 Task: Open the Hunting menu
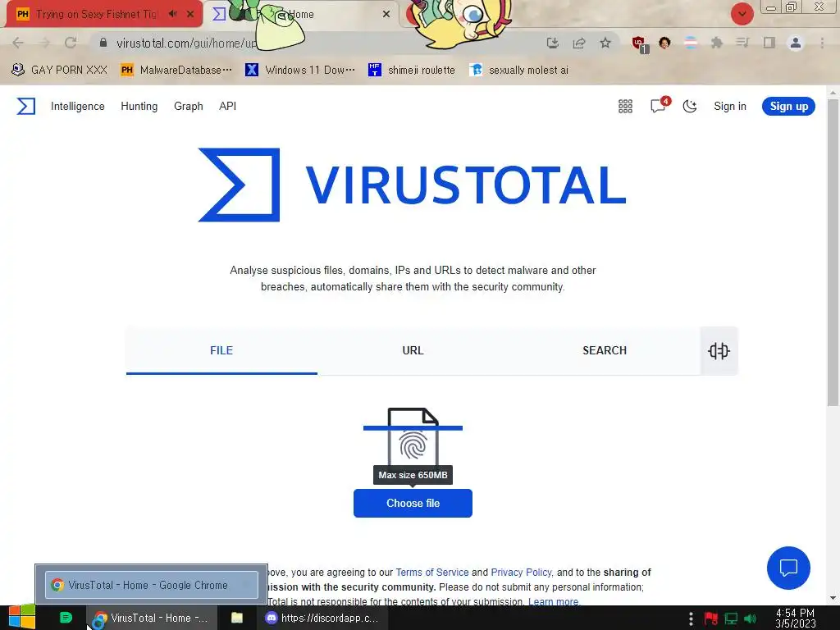139,106
